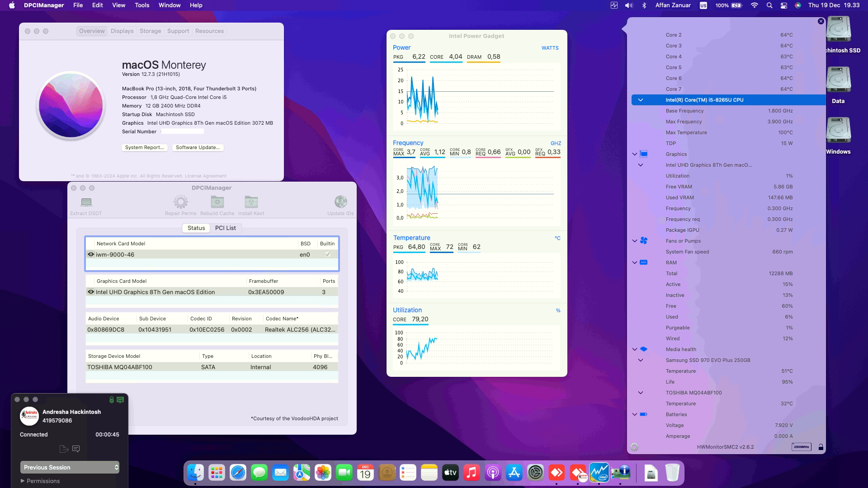The height and width of the screenshot is (488, 868).
Task: Uncheck the Builtin checkbox for en0
Action: [327, 254]
